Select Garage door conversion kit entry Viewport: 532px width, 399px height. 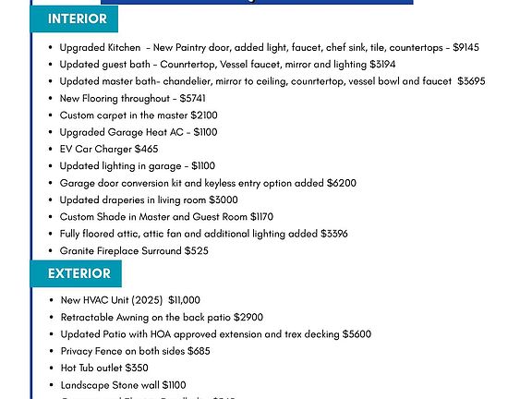tap(208, 183)
